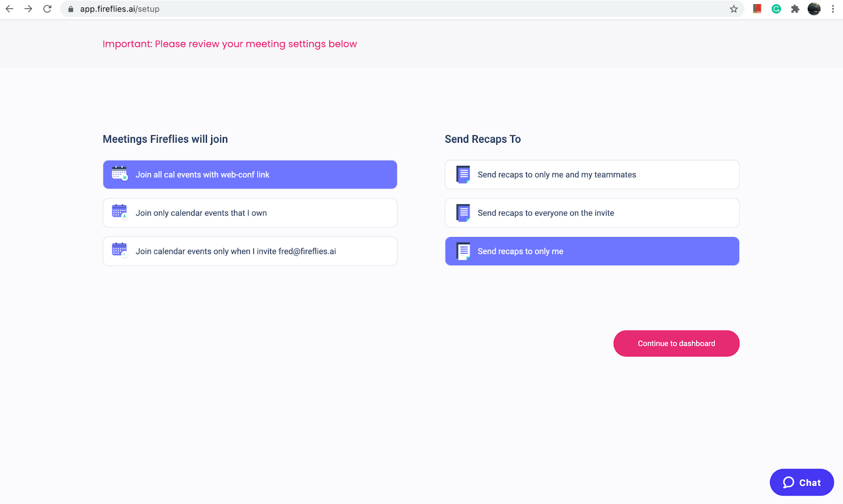843x504 pixels.
Task: Continue to dashboard
Action: click(677, 343)
